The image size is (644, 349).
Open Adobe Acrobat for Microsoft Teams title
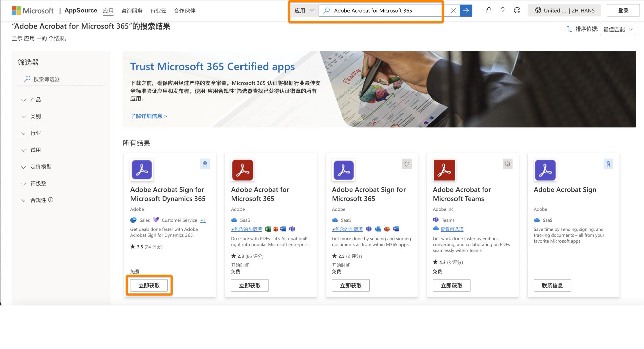tap(462, 194)
